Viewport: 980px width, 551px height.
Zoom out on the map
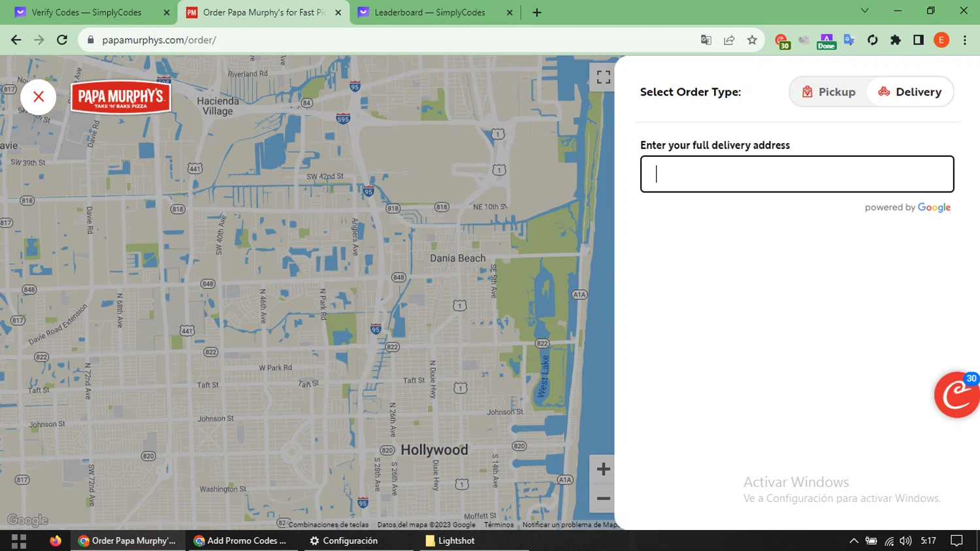click(603, 499)
